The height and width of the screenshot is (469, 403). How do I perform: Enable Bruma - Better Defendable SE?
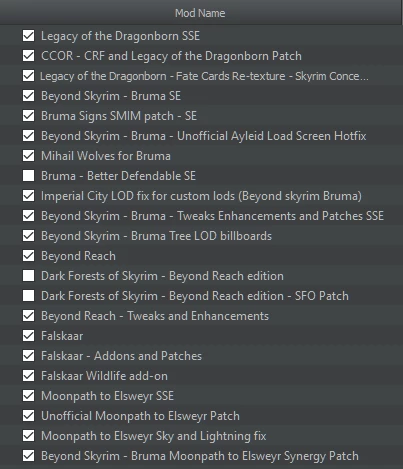tap(28, 175)
